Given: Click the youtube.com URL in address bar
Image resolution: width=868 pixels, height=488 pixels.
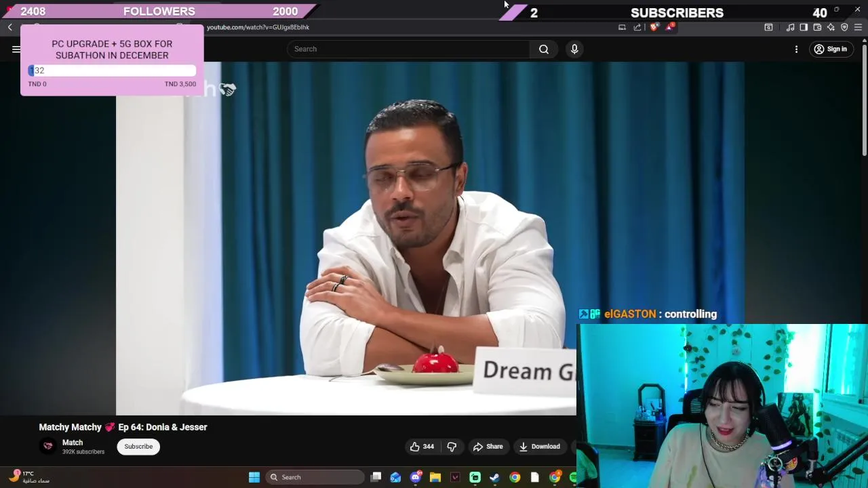Looking at the screenshot, I should coord(258,27).
